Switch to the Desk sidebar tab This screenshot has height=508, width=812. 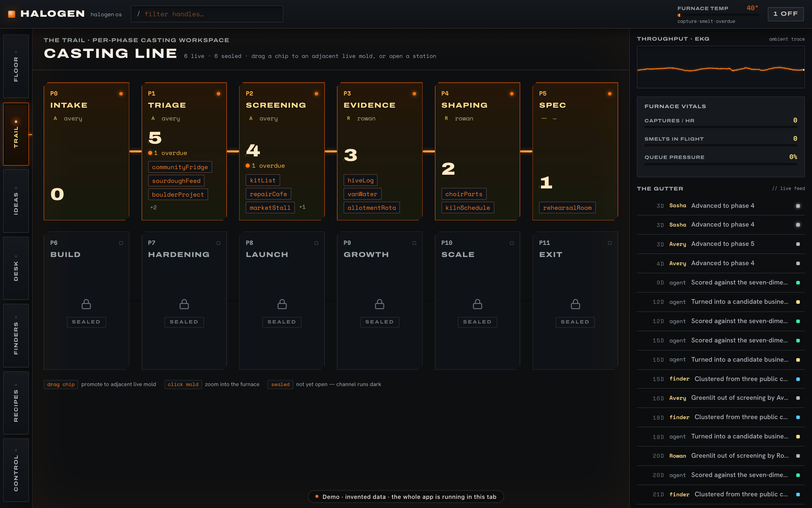(x=16, y=268)
